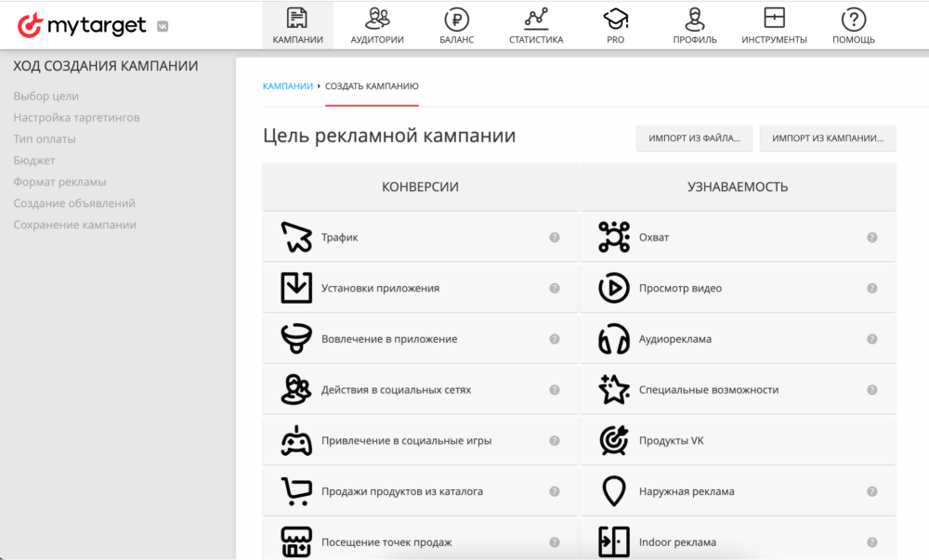Viewport: 929px width, 560px height.
Task: Click the Импорт из кампании button
Action: pos(827,137)
